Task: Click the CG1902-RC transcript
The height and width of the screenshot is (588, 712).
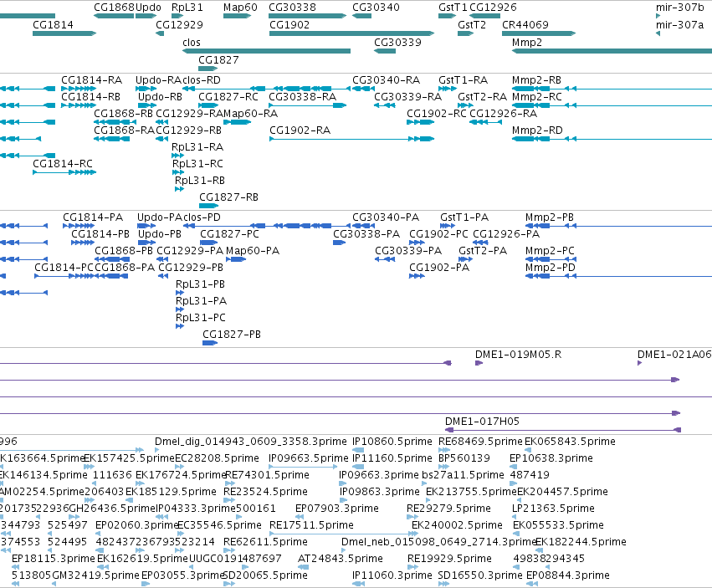Action: (x=421, y=122)
